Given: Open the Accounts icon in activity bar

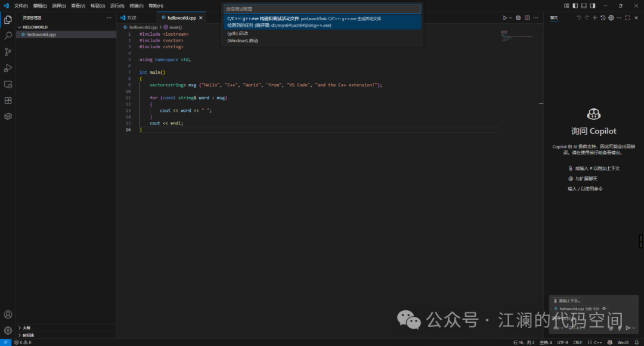Looking at the screenshot, I should point(8,314).
